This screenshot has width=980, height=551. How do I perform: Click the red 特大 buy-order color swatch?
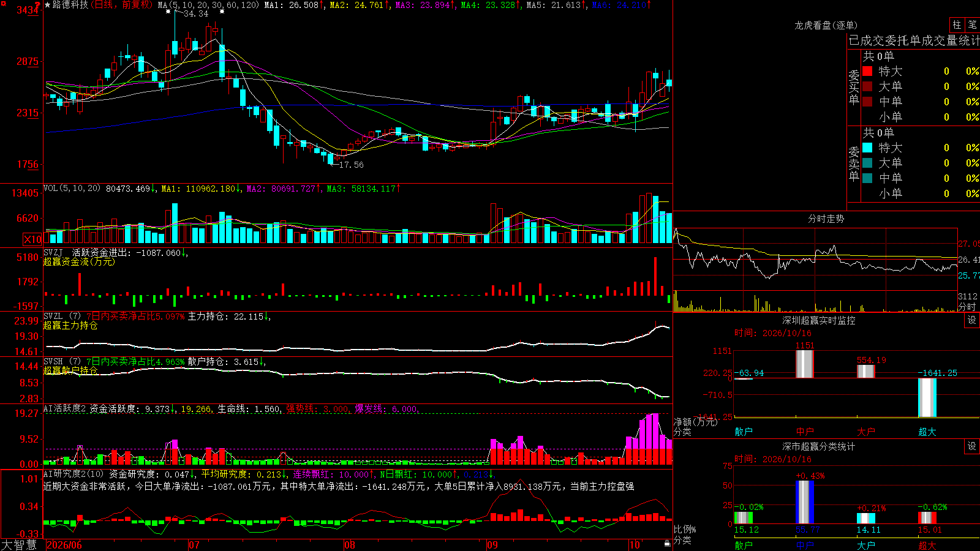click(x=867, y=71)
